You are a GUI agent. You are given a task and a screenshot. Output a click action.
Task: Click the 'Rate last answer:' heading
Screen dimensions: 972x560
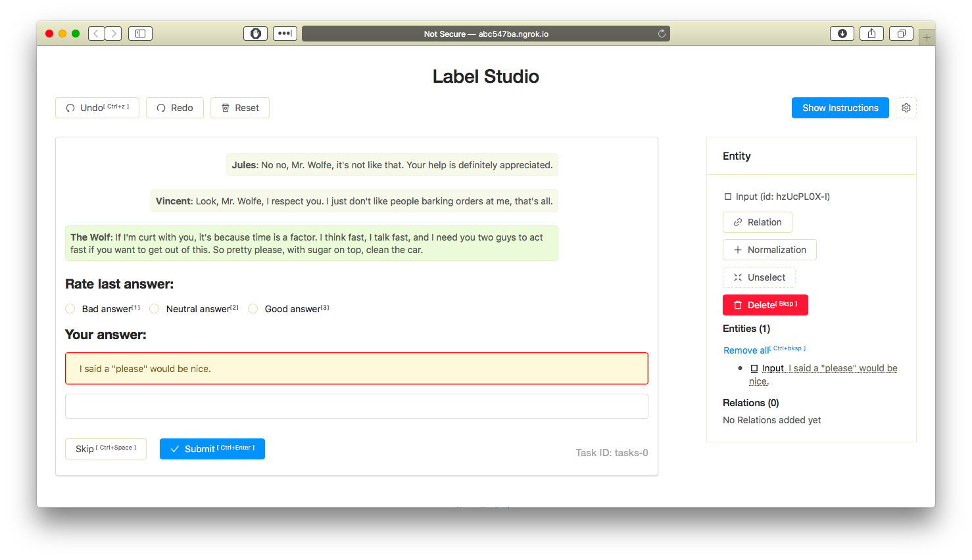120,284
